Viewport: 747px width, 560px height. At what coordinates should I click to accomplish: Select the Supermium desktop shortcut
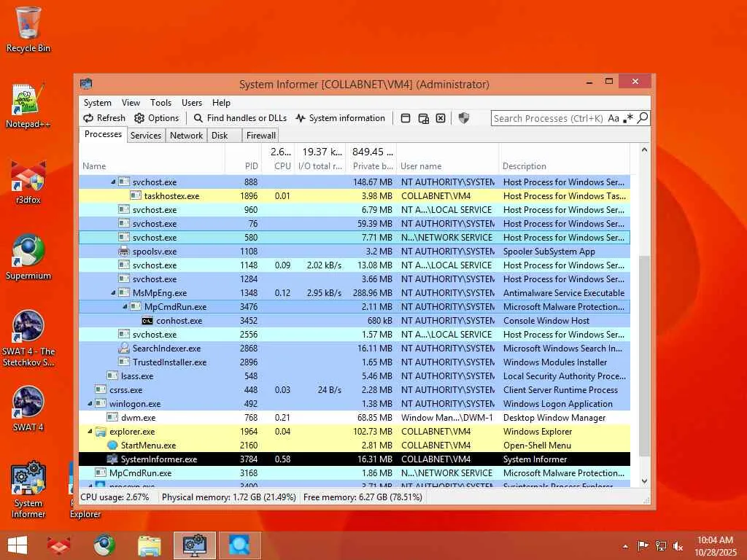pos(28,257)
